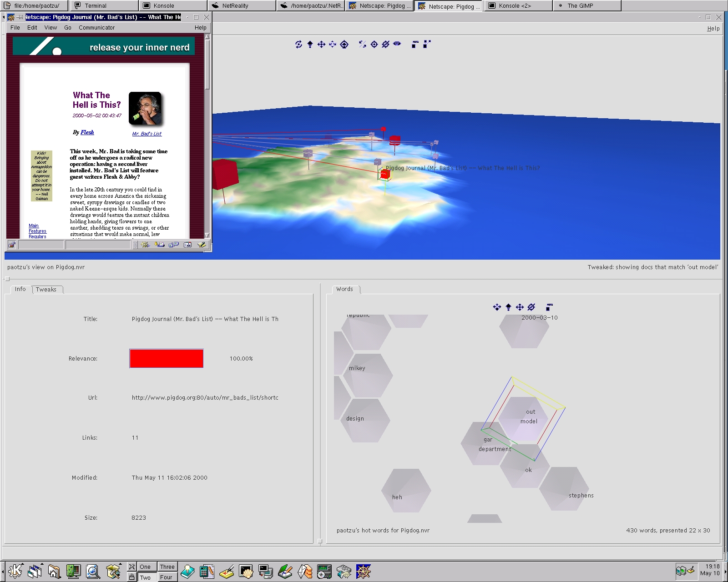This screenshot has width=728, height=582.
Task: Click the calculator-like icon in KDE panel
Action: (207, 571)
